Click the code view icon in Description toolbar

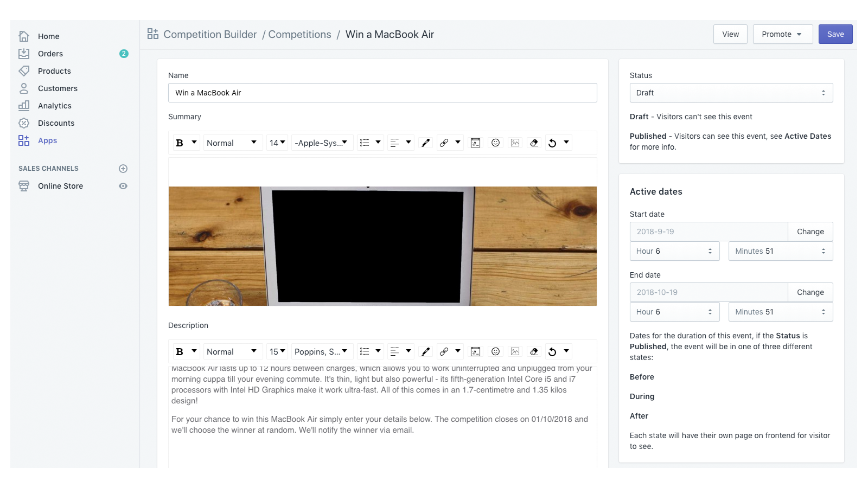[x=475, y=352]
